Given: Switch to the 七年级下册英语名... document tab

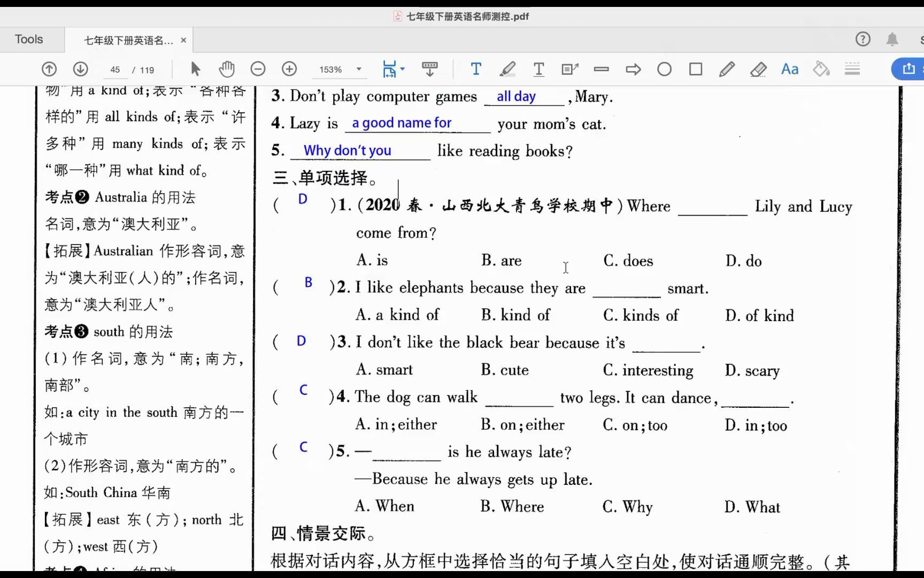Looking at the screenshot, I should pyautogui.click(x=128, y=40).
